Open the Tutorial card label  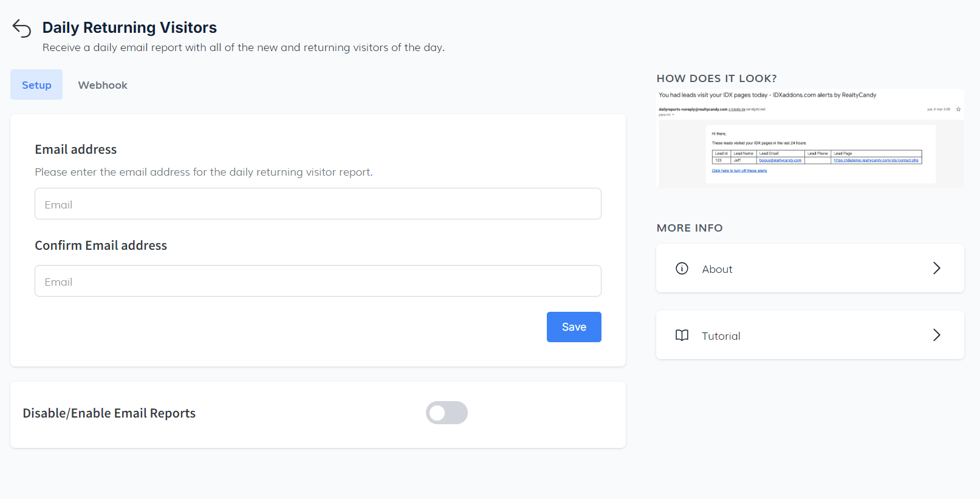pyautogui.click(x=721, y=336)
